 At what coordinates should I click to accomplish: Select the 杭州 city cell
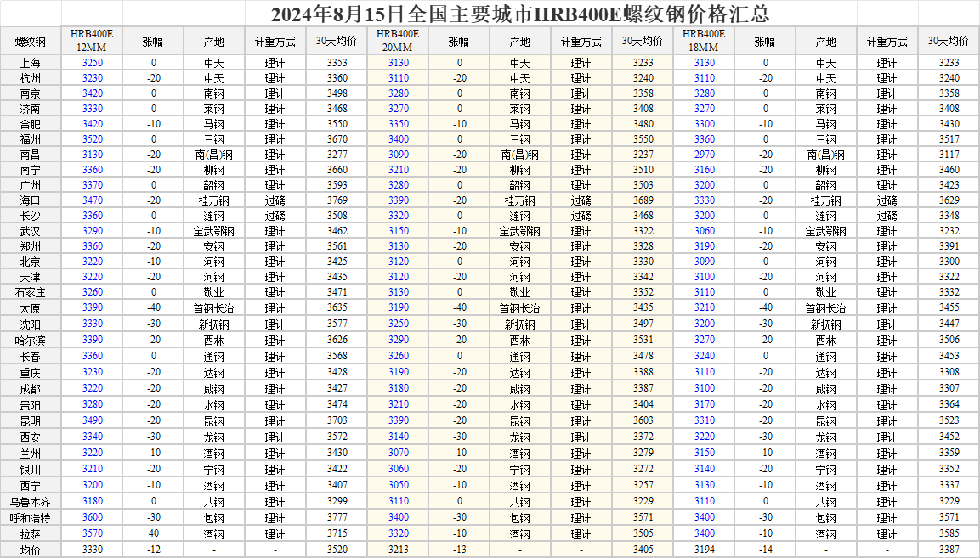pyautogui.click(x=31, y=78)
